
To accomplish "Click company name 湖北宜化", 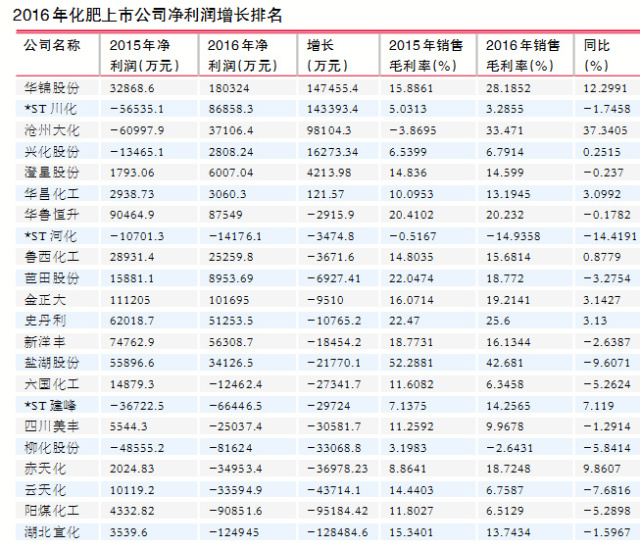I will [52, 532].
